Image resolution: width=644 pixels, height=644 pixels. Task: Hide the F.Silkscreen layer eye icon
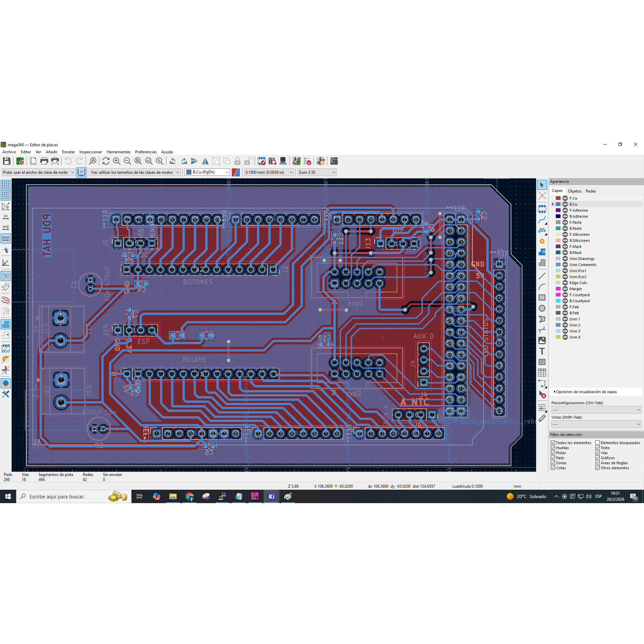pyautogui.click(x=565, y=234)
